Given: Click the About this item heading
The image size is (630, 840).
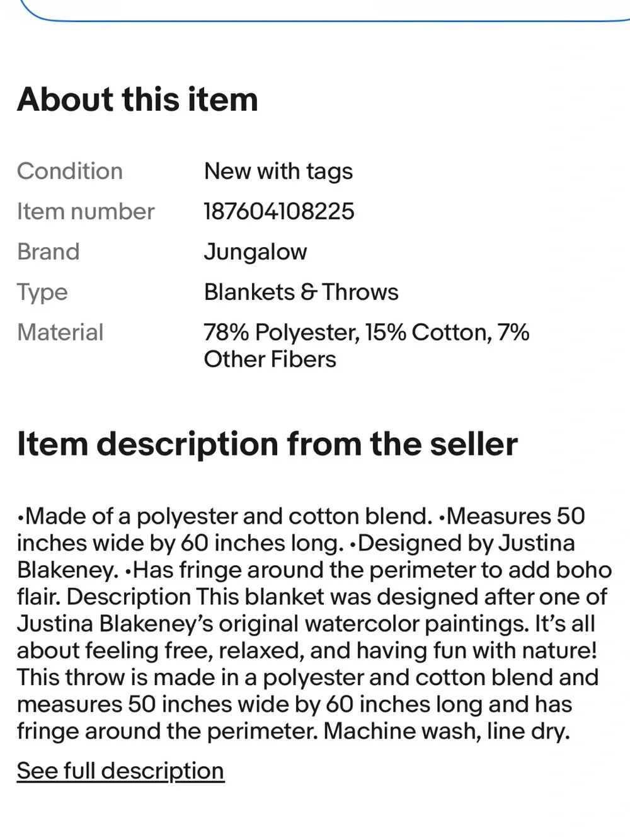Looking at the screenshot, I should [137, 99].
